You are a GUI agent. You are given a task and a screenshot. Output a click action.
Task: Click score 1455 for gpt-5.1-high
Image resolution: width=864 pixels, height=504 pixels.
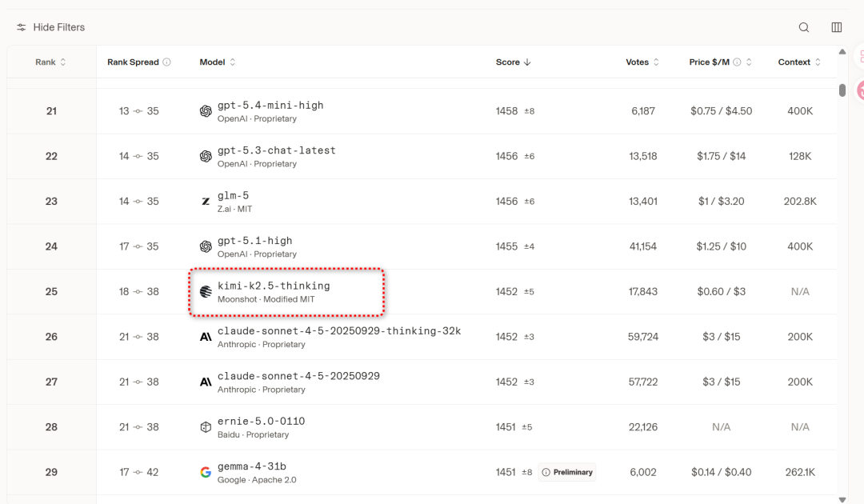click(x=506, y=246)
